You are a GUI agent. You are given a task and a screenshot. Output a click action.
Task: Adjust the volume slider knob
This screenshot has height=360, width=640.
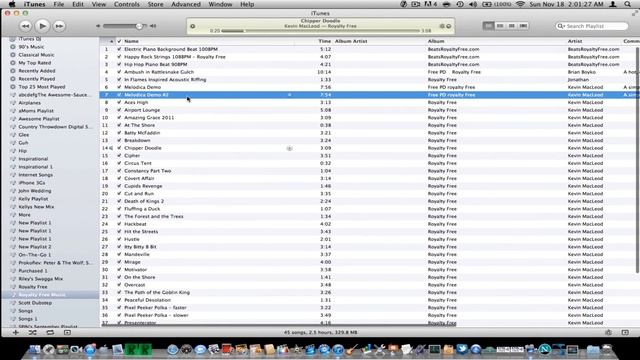139,26
